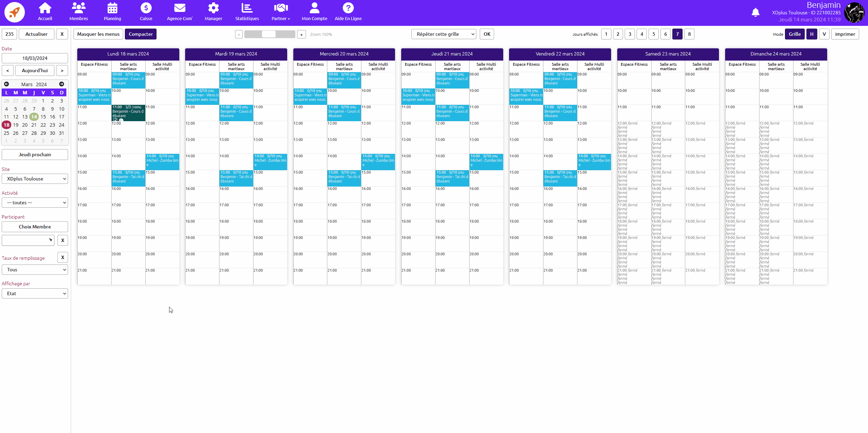The image size is (868, 433).
Task: Expand the Activité toutes dropdown
Action: [35, 203]
